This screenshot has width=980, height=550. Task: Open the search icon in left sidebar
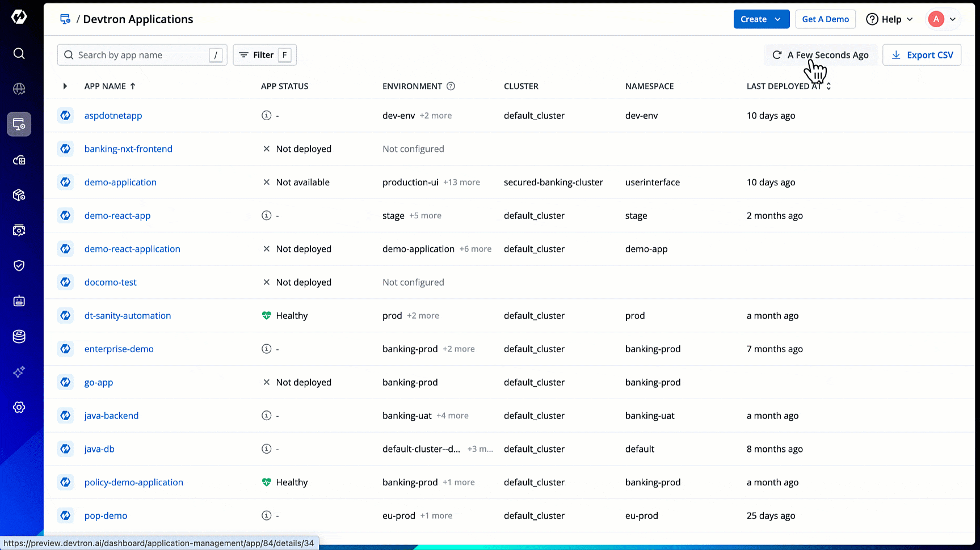(x=19, y=53)
